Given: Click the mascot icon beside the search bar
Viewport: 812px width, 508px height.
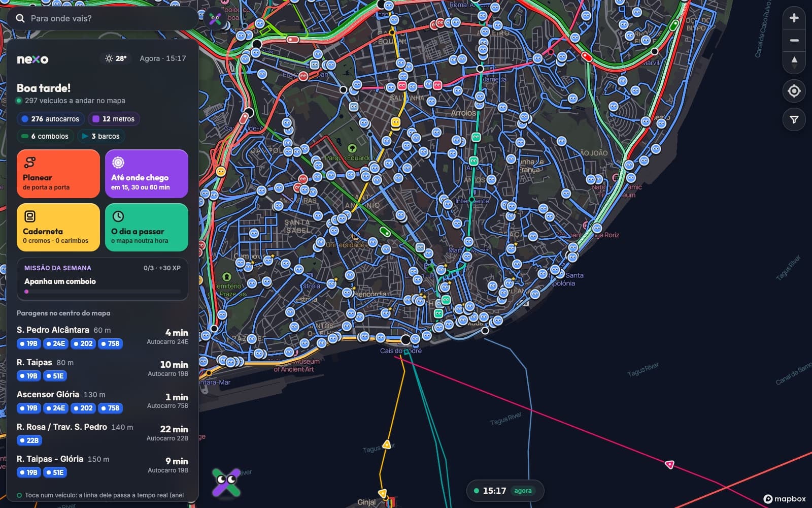Looking at the screenshot, I should (215, 19).
